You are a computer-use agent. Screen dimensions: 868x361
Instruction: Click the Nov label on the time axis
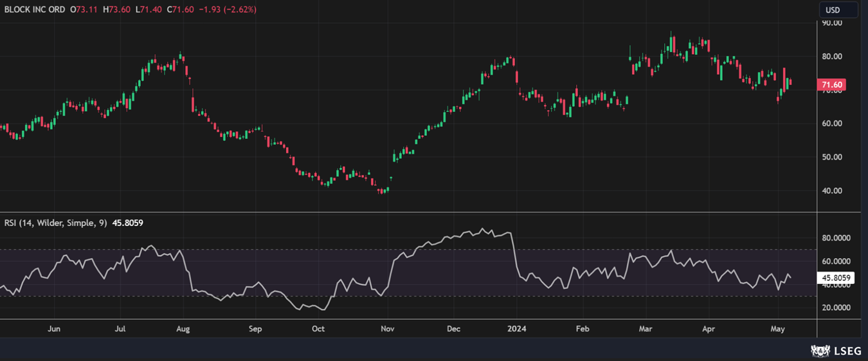tap(387, 329)
